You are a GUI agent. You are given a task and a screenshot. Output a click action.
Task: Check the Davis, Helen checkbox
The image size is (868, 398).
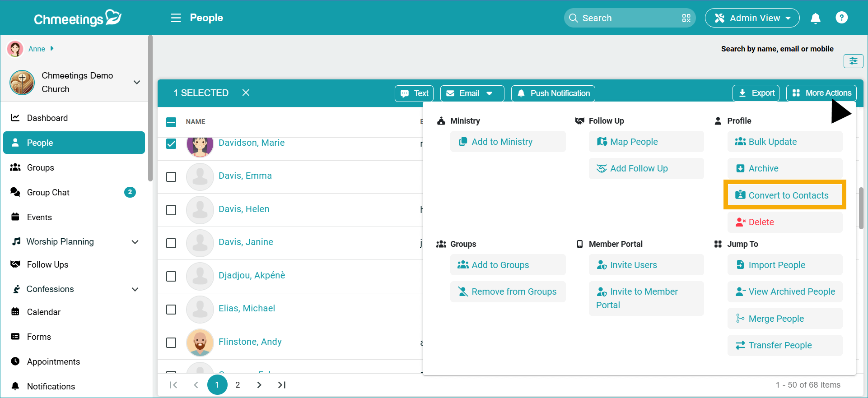pos(171,210)
